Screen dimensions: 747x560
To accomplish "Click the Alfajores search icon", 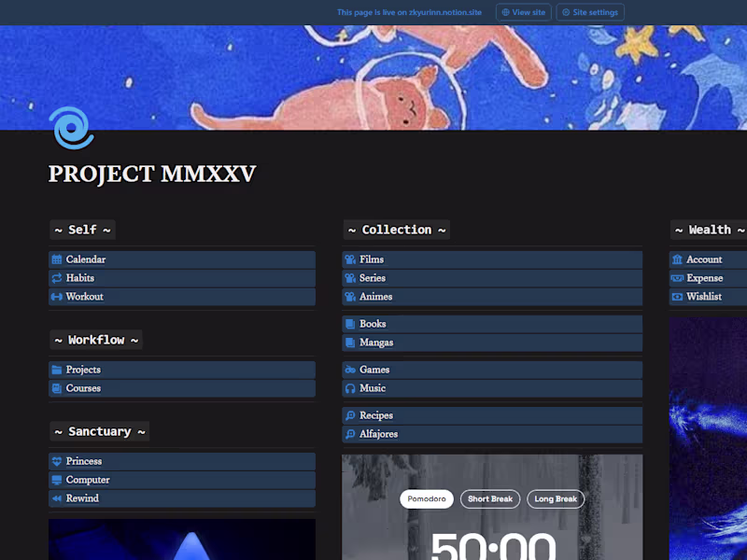I will 350,434.
